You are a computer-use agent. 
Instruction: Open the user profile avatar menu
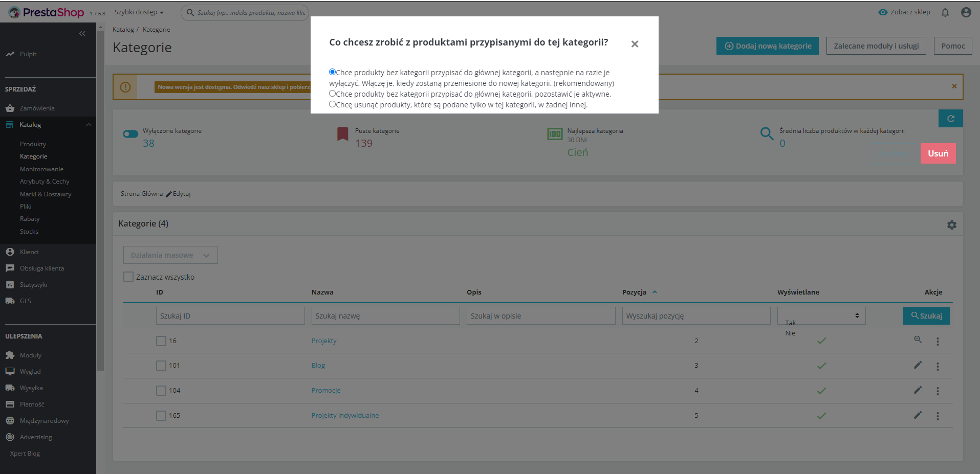pyautogui.click(x=966, y=12)
